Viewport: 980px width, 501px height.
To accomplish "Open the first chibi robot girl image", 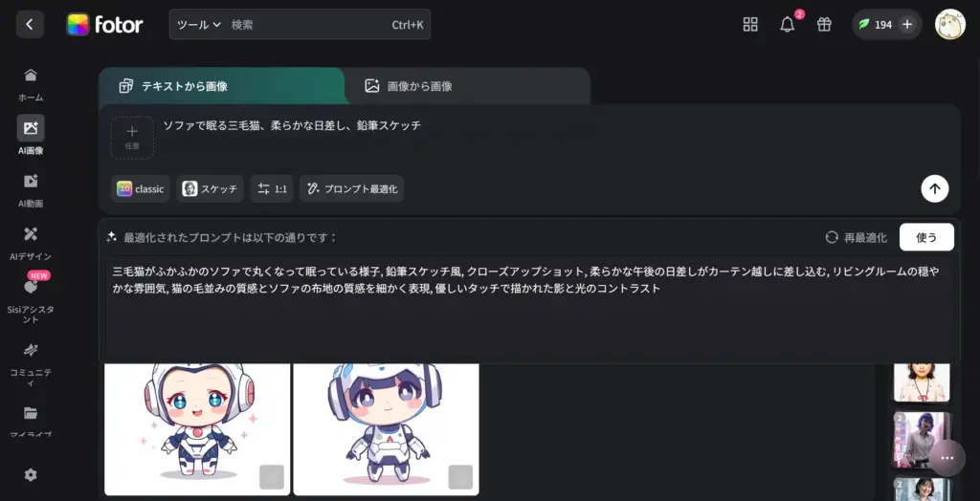I will [197, 429].
